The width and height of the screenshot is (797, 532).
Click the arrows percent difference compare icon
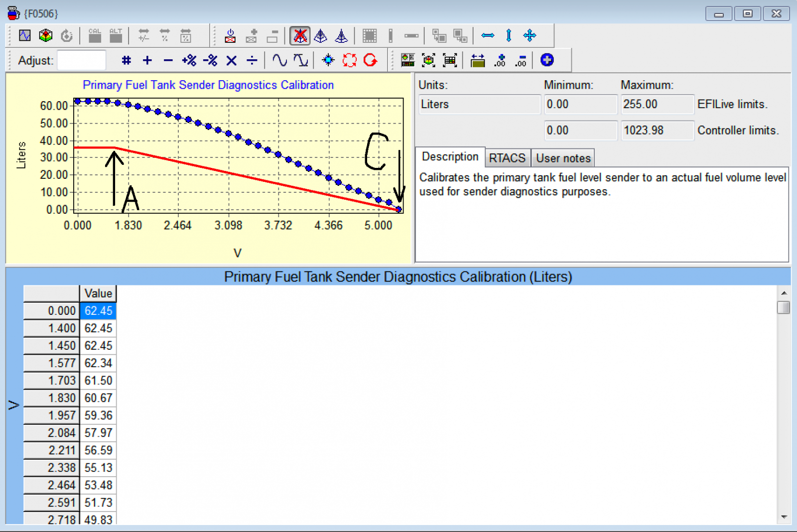click(164, 35)
